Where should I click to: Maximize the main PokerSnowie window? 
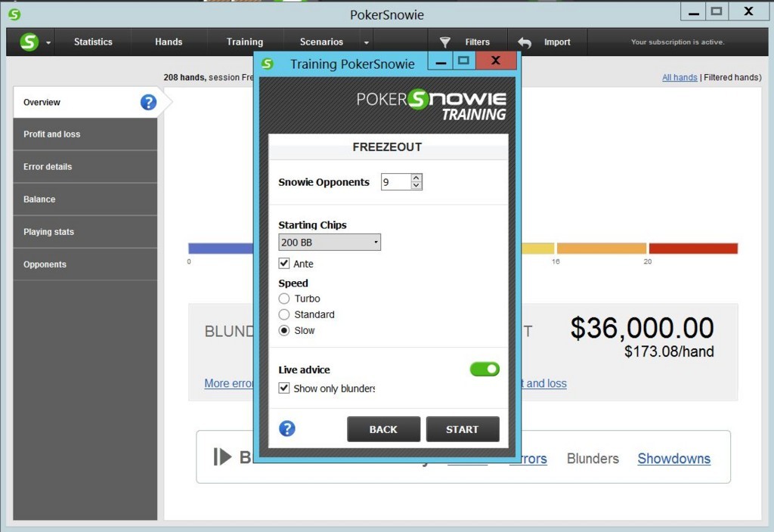point(717,11)
